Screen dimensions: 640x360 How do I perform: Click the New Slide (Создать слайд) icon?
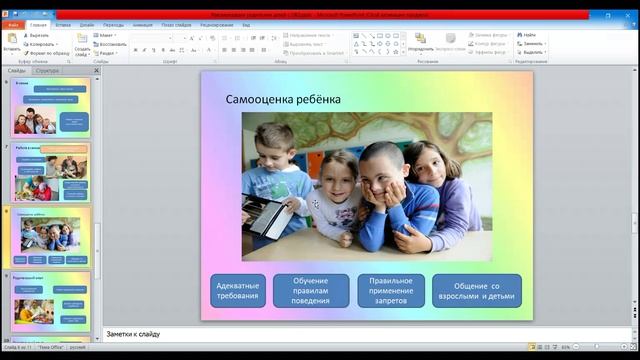coord(82,39)
